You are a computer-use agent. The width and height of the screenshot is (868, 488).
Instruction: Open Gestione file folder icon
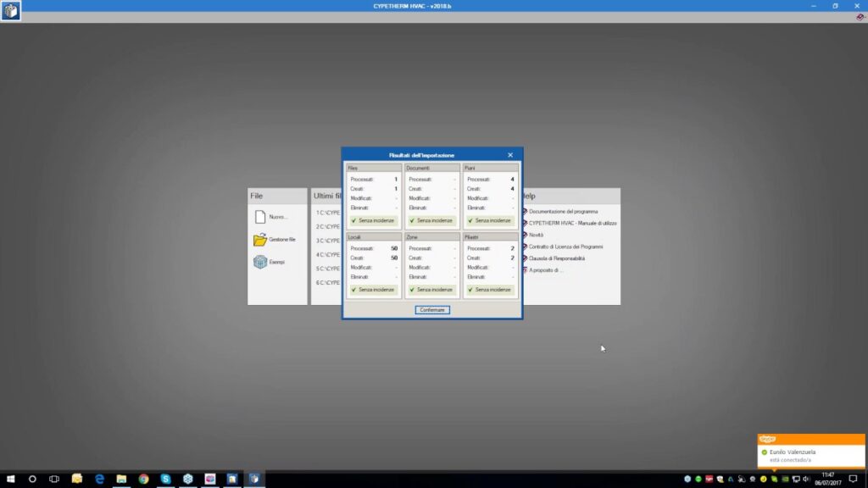tap(260, 240)
